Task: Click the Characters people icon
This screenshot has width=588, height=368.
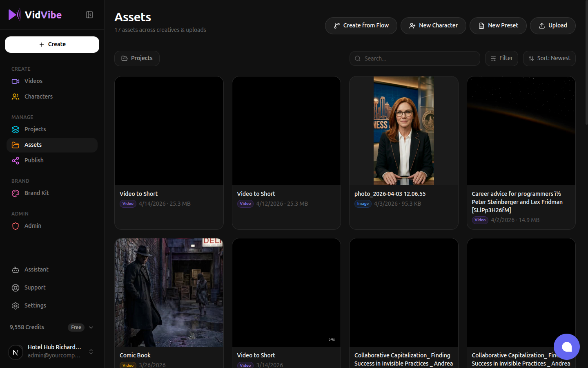Action: pyautogui.click(x=16, y=97)
